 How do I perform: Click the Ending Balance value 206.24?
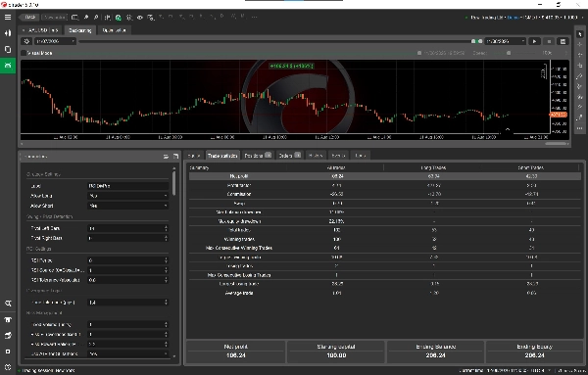(x=435, y=355)
